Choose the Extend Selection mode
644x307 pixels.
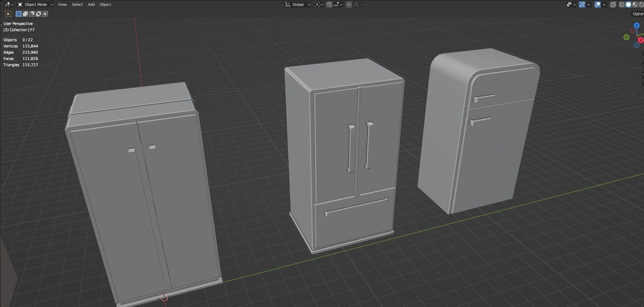pos(25,14)
